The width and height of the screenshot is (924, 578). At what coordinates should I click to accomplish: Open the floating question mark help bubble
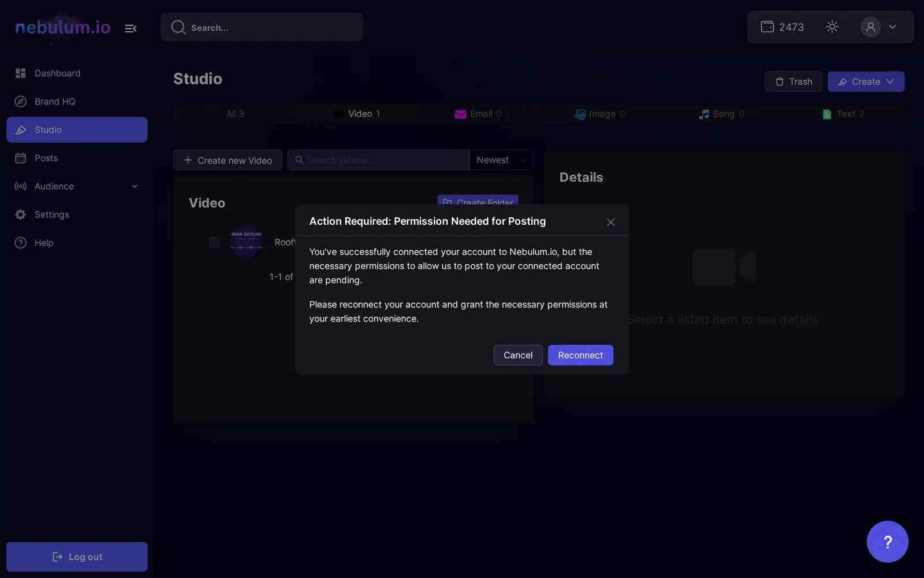click(x=887, y=542)
